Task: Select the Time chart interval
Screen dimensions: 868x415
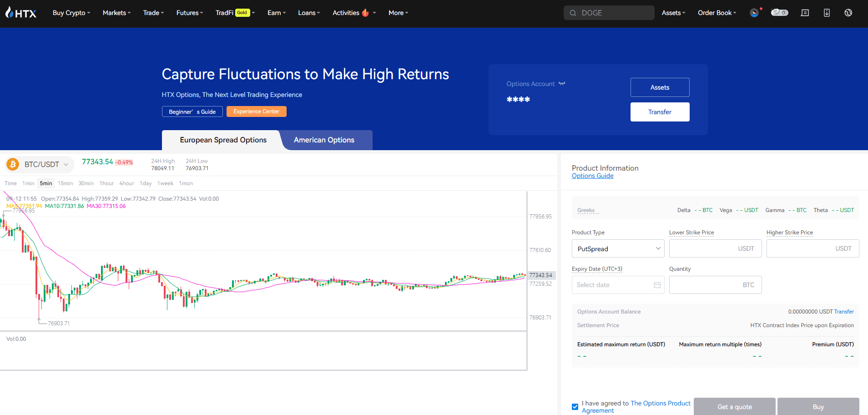Action: tap(10, 183)
